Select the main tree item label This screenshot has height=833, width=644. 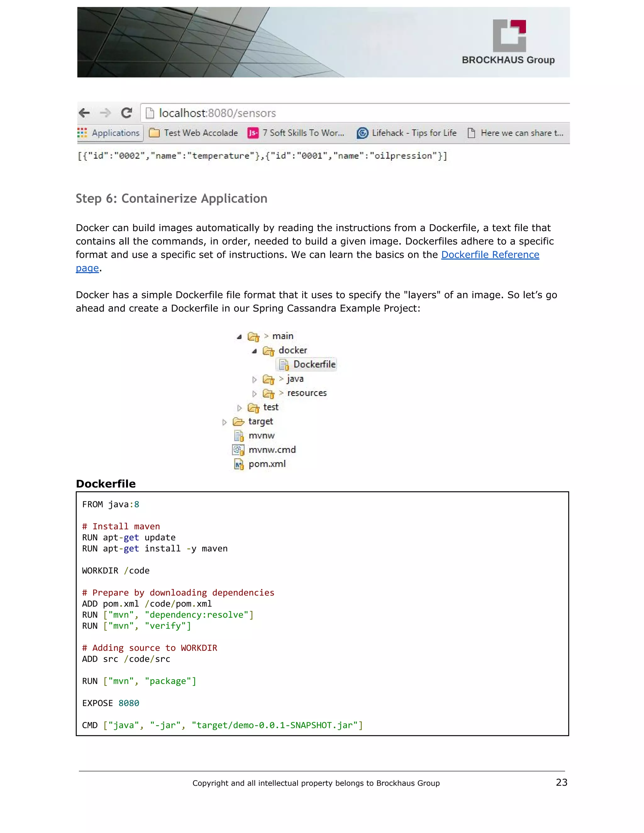(x=283, y=336)
